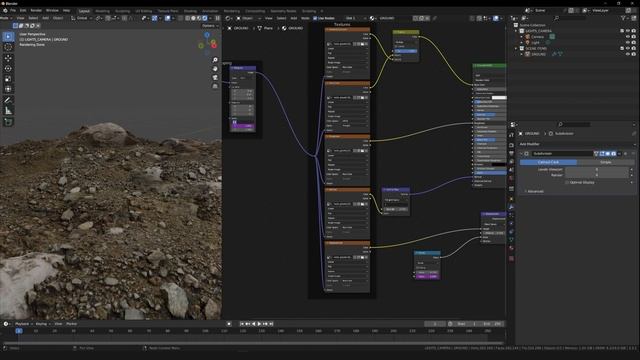Click white emission color swatch on Principled node
The image size is (640, 360).
pyautogui.click(x=499, y=98)
